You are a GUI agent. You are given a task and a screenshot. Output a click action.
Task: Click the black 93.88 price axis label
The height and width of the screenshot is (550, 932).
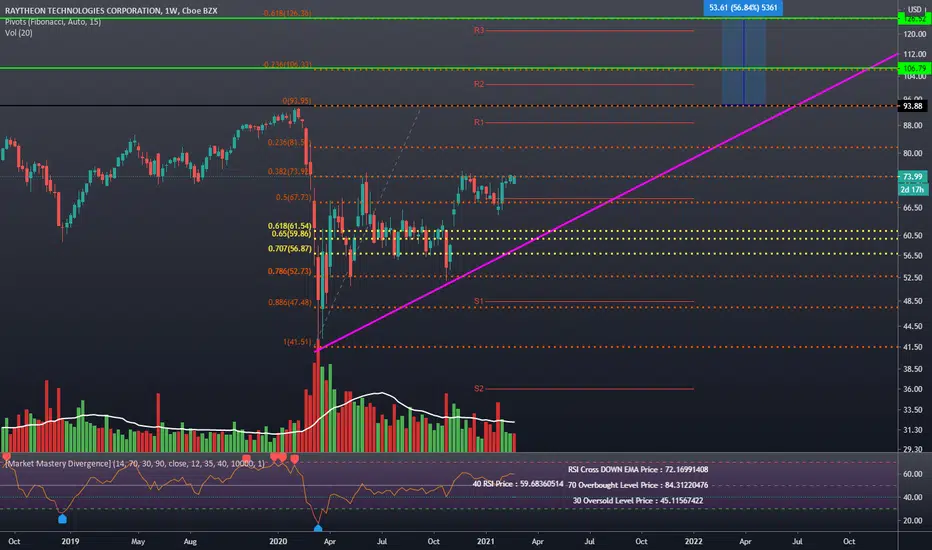coord(912,106)
